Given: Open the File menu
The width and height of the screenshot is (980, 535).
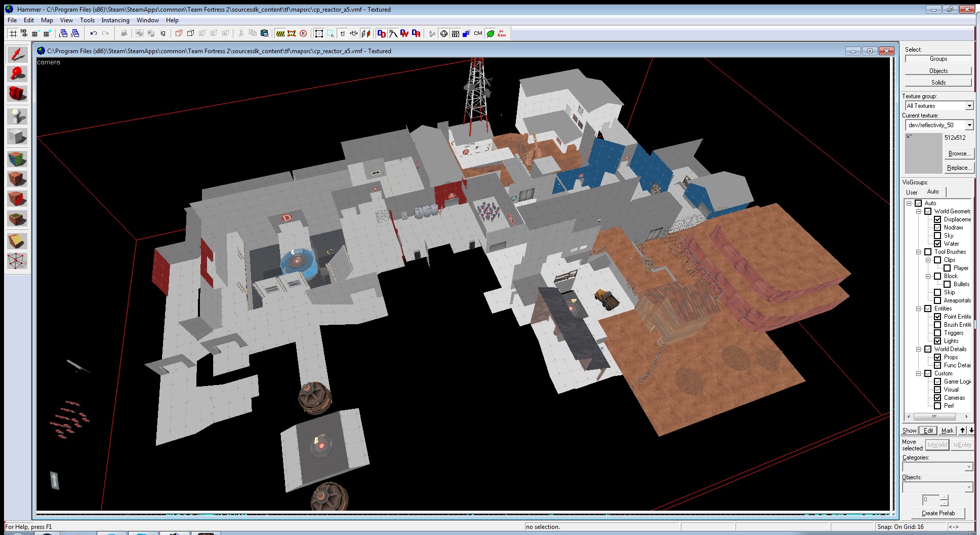Looking at the screenshot, I should [12, 20].
